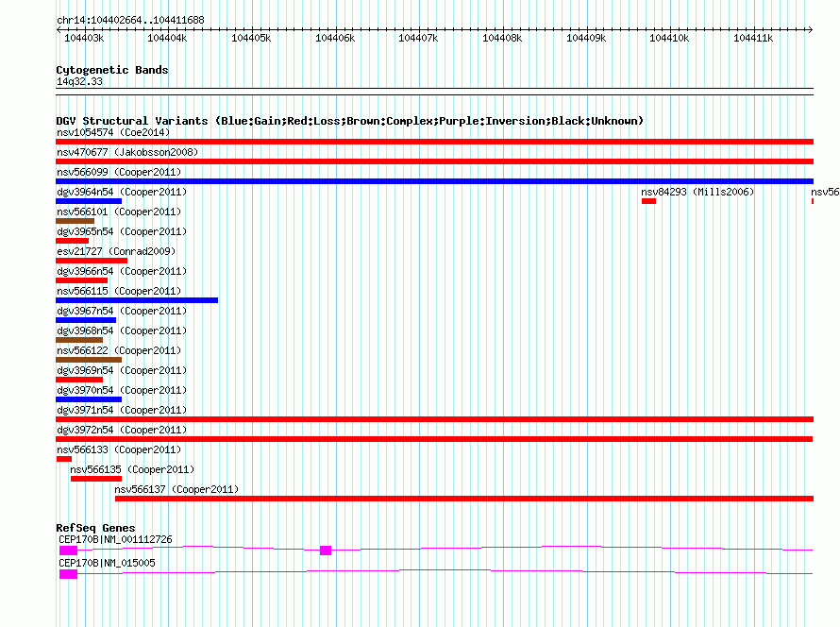Open the esv21727 (Conrad2009) label
The height and width of the screenshot is (627, 840).
[x=116, y=251]
